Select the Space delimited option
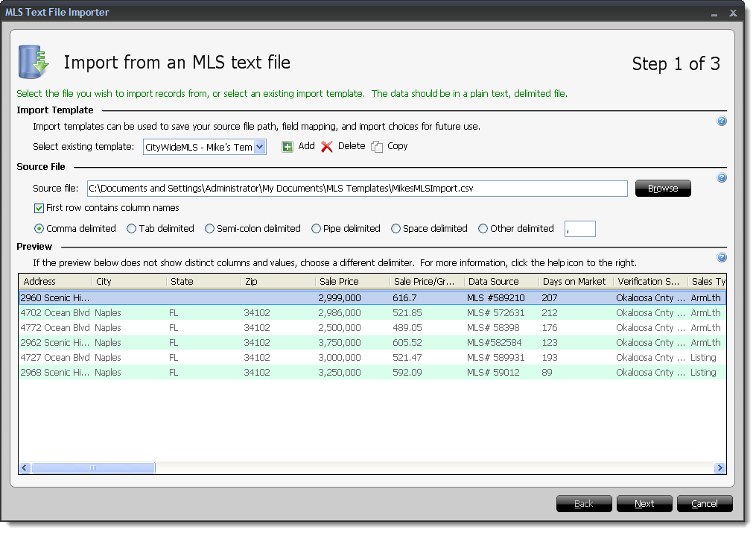This screenshot has height=533, width=756. [x=396, y=228]
